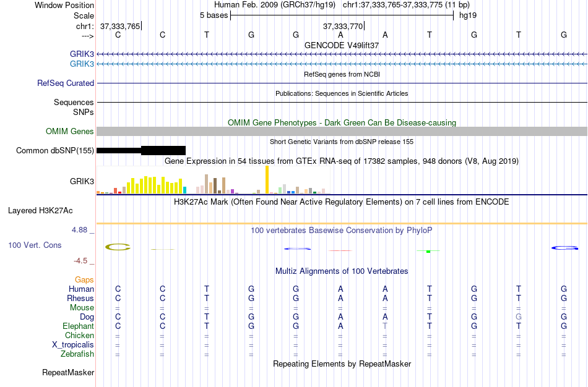This screenshot has height=387, width=588.
Task: Select the Rhesus alignment row label
Action: pos(80,298)
